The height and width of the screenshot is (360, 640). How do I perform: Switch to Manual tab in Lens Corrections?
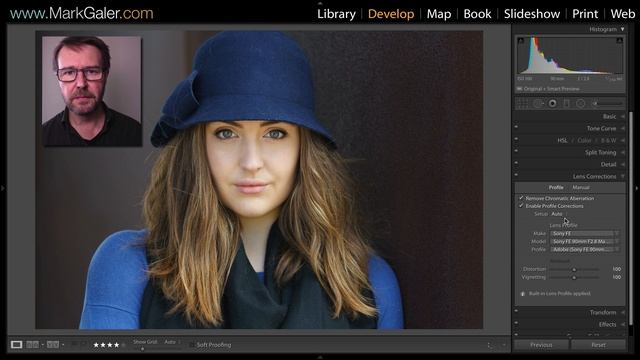tap(581, 187)
